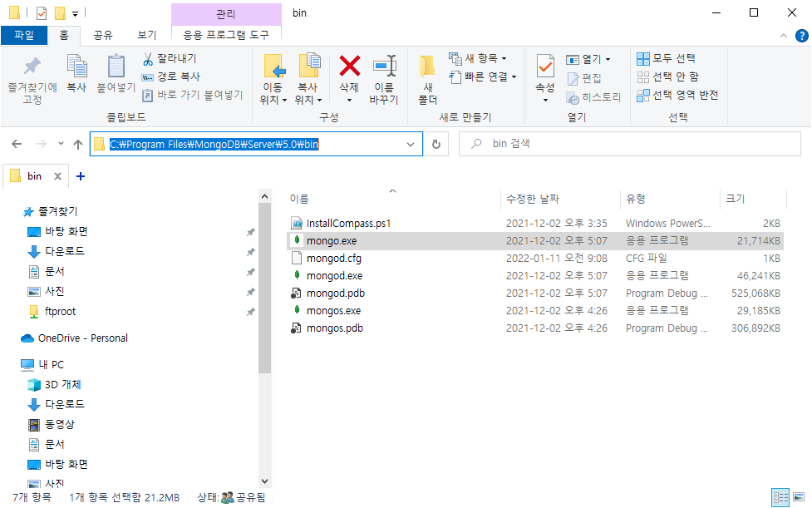
Task: Paste shortcut with 바로 가기 붙여넣기
Action: point(192,95)
